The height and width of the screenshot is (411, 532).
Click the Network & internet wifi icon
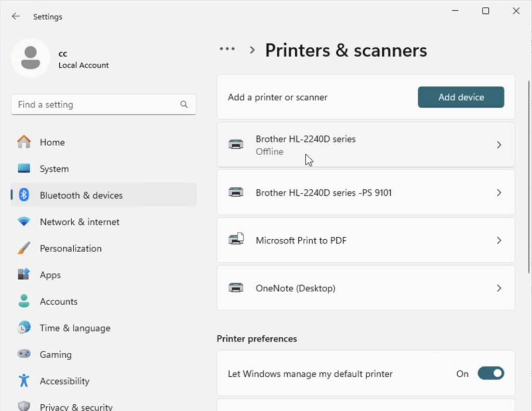[24, 222]
